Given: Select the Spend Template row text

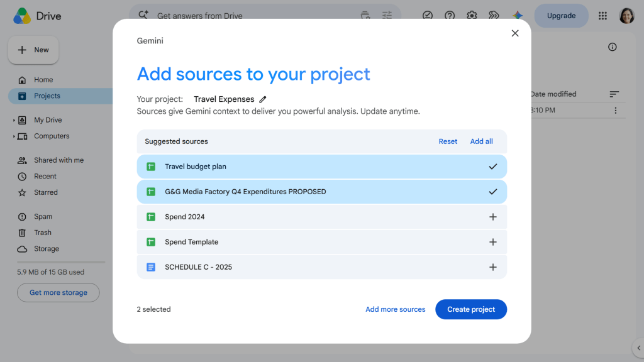Looking at the screenshot, I should click(191, 242).
